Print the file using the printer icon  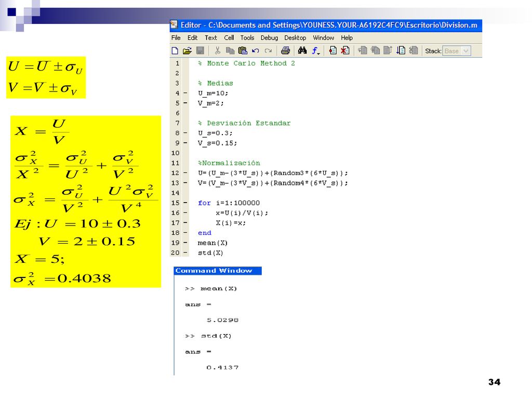285,51
